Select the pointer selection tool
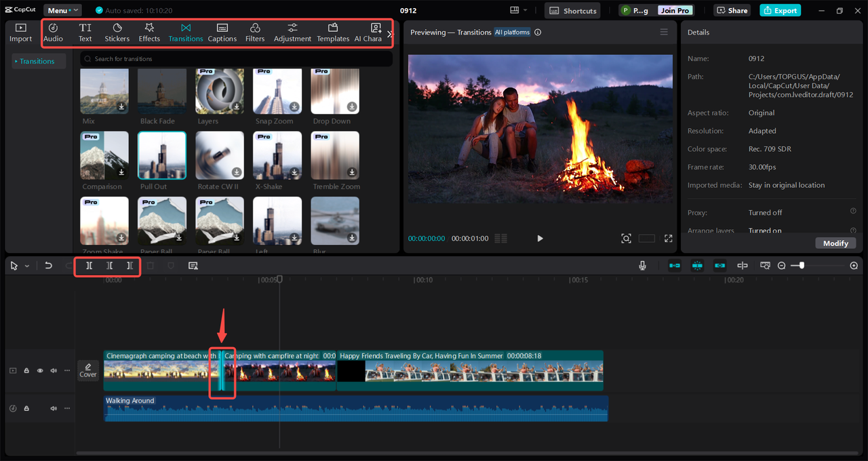The image size is (868, 461). pos(14,266)
